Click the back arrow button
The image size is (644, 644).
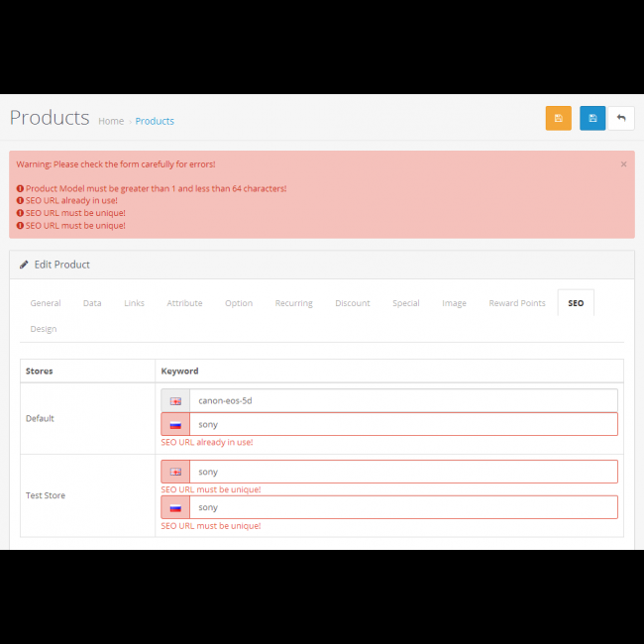(621, 119)
